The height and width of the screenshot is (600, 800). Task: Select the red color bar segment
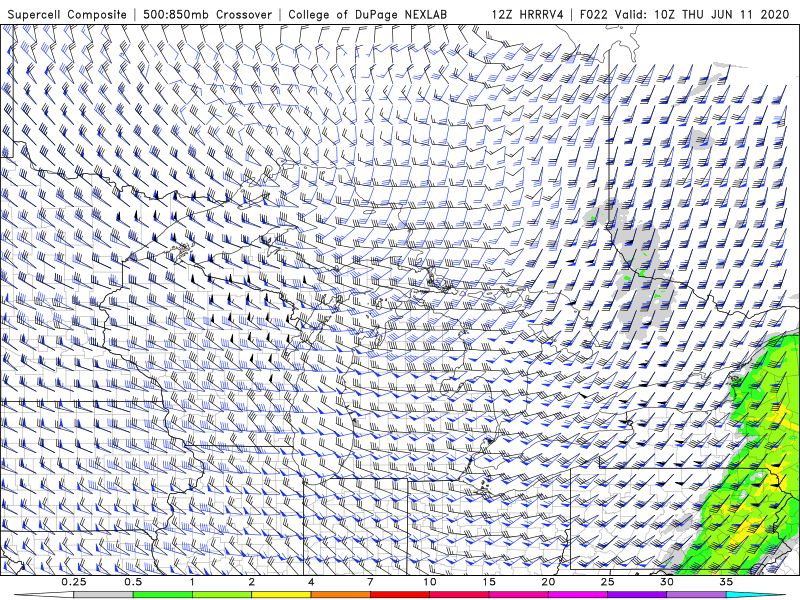point(399,595)
